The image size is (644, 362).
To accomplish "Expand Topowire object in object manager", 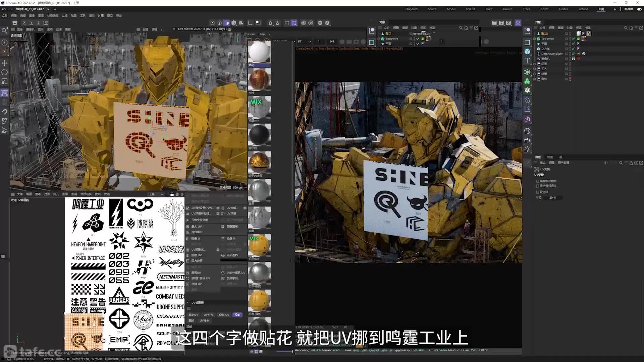I will coord(535,39).
